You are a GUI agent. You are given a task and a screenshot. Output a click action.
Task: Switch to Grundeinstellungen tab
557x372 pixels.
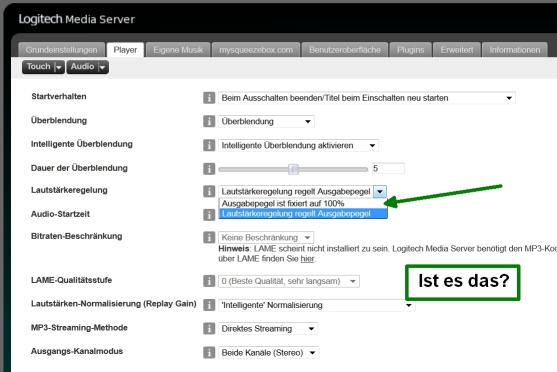click(x=61, y=50)
